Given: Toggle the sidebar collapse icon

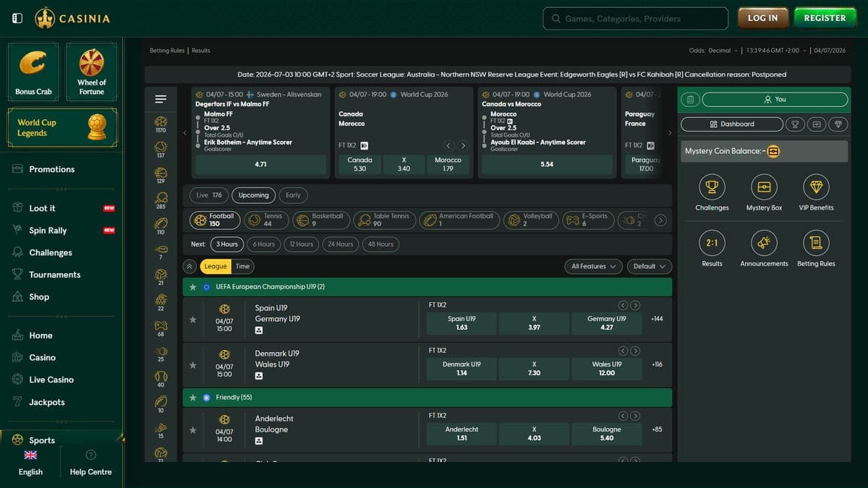Looking at the screenshot, I should (x=18, y=18).
